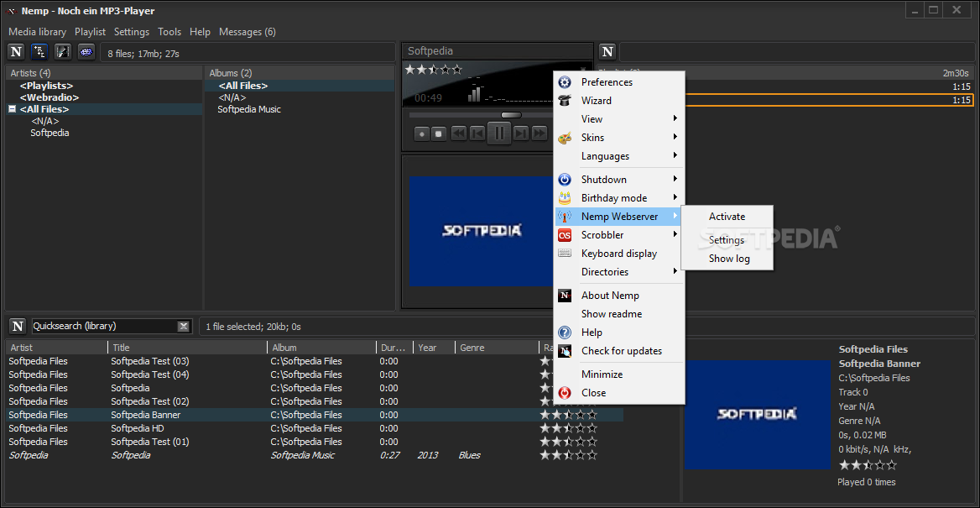Viewport: 980px width, 508px height.
Task: Expand the Shutdown submenu arrow
Action: pos(675,179)
